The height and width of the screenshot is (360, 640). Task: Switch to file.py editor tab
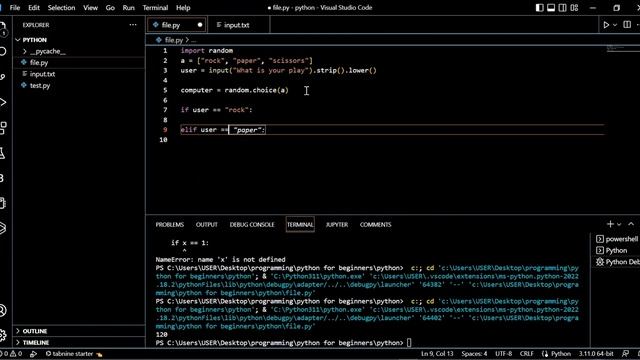(x=177, y=25)
